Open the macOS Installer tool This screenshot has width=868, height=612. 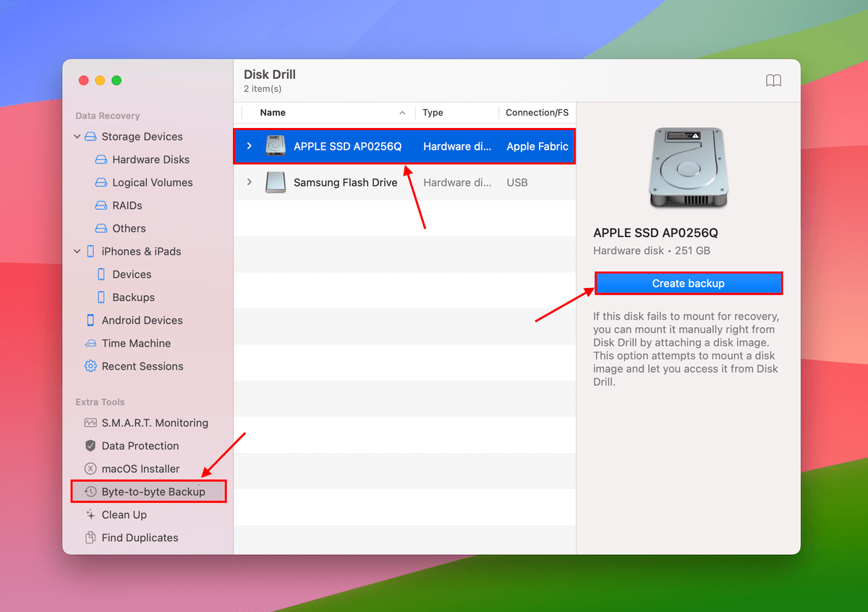point(142,468)
